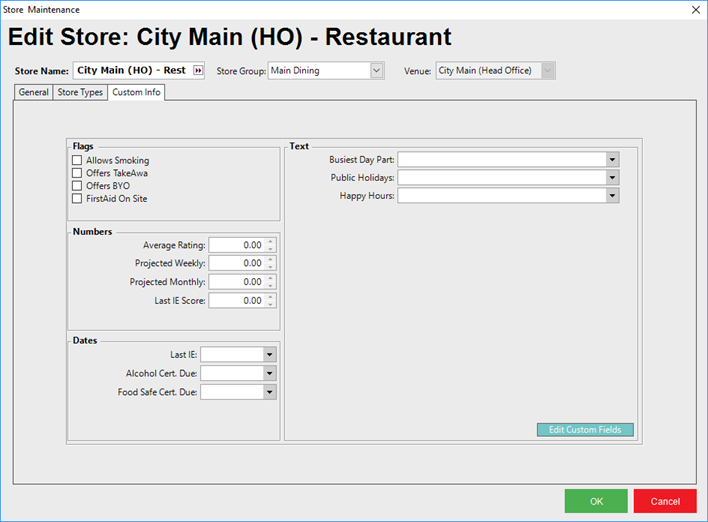The width and height of the screenshot is (708, 522).
Task: Open Food Safe Cert. Due date picker
Action: (x=269, y=392)
